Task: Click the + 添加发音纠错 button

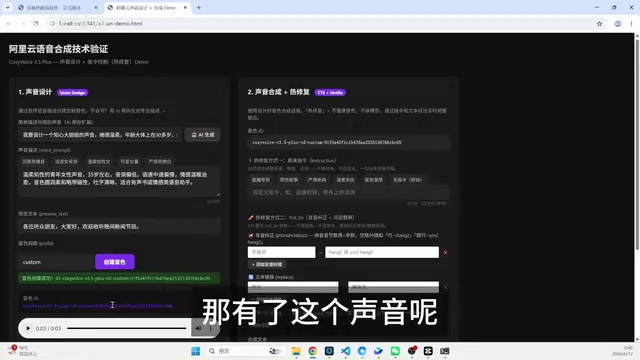Action: pyautogui.click(x=267, y=264)
